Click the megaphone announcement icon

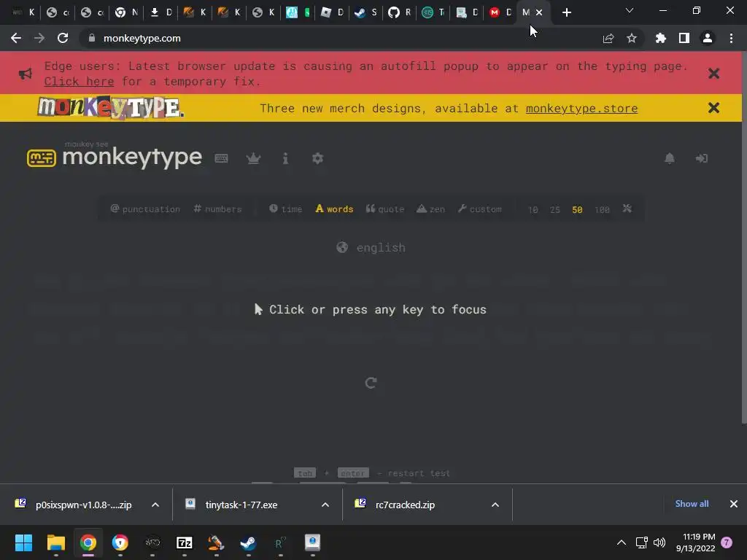26,74
